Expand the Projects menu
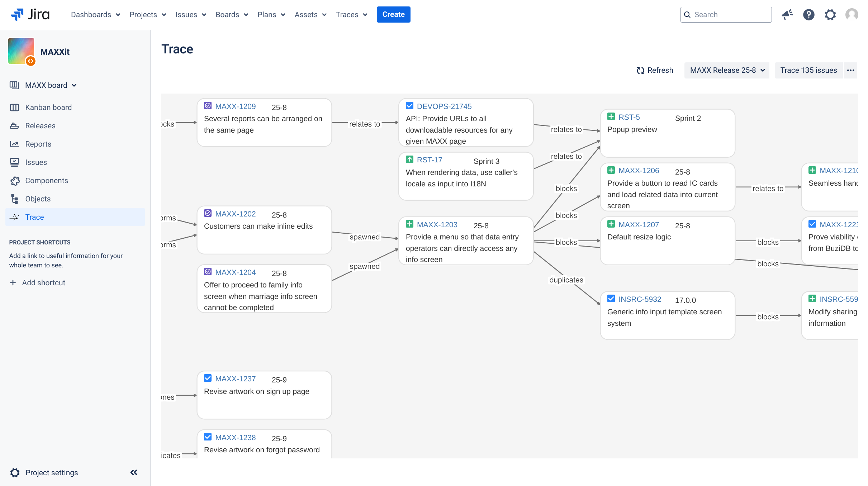 coord(148,15)
